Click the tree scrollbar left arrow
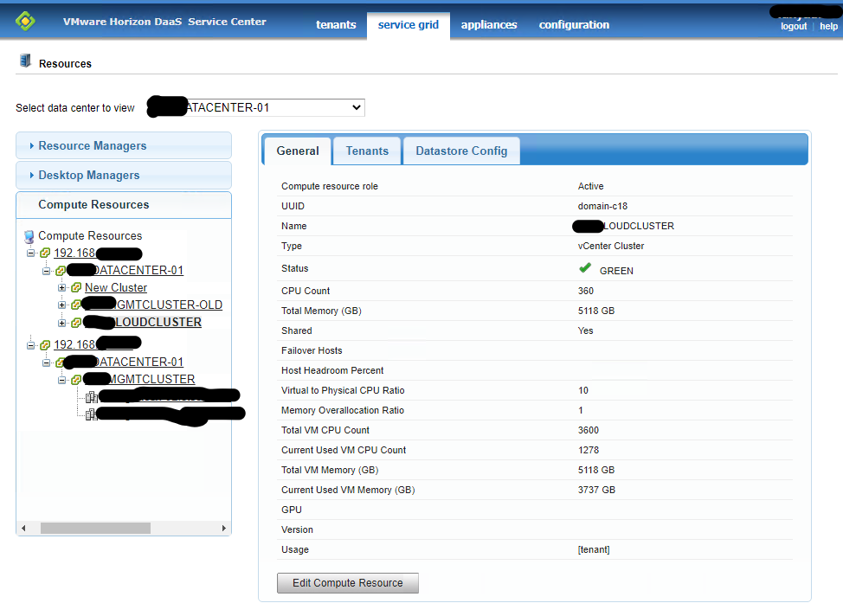This screenshot has width=843, height=616. [x=23, y=529]
